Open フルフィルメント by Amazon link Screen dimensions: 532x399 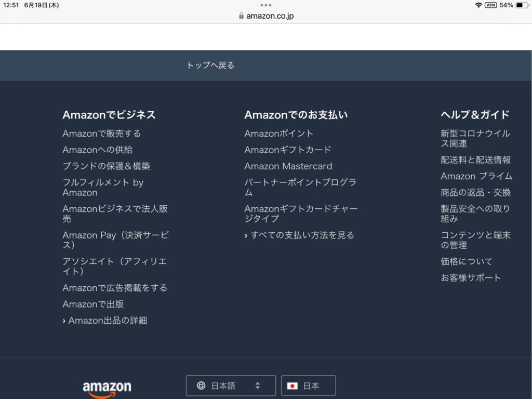[103, 187]
